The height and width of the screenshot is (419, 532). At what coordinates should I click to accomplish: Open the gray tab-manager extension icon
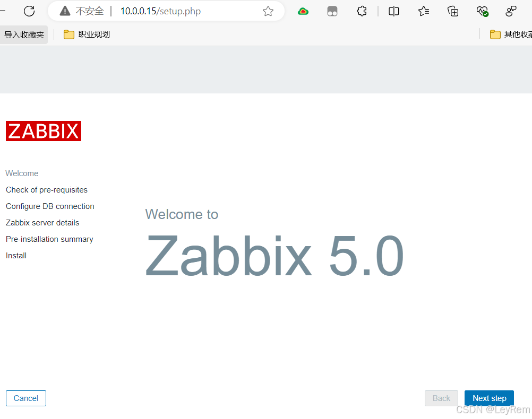[332, 12]
